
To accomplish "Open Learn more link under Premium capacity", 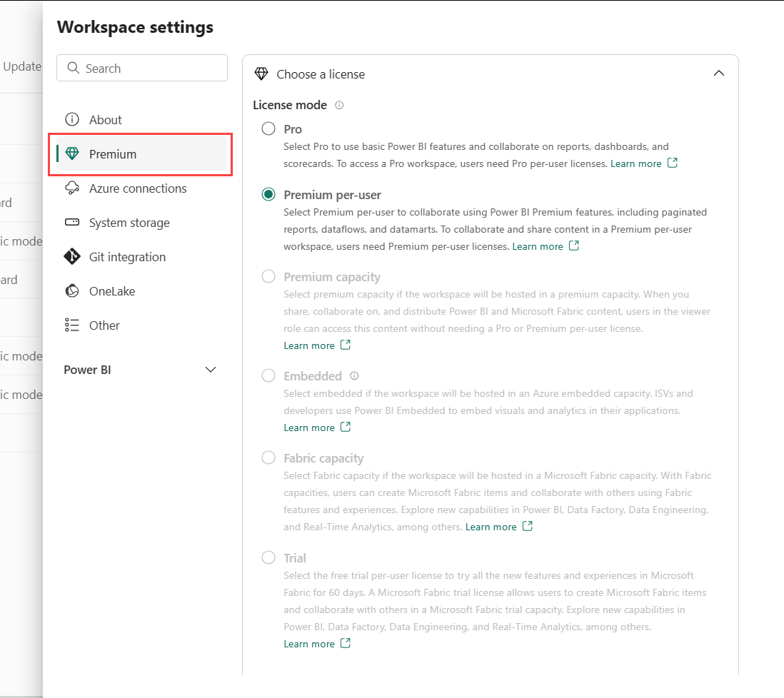I will pyautogui.click(x=310, y=345).
